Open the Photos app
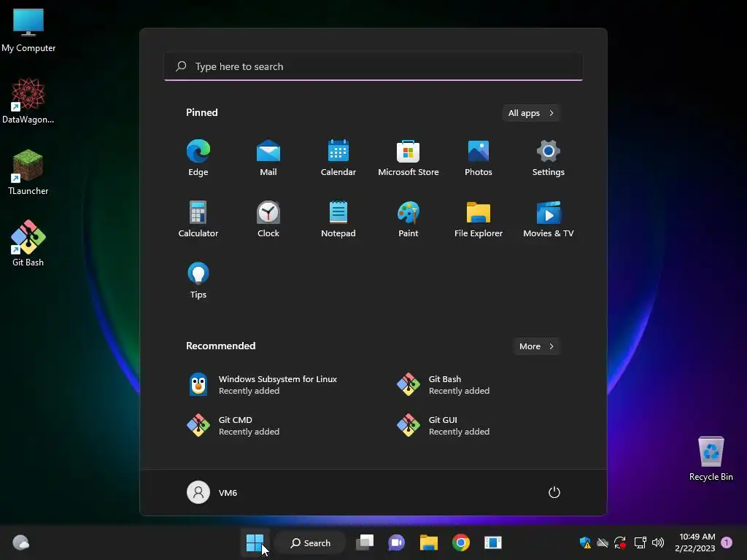 pos(479,157)
